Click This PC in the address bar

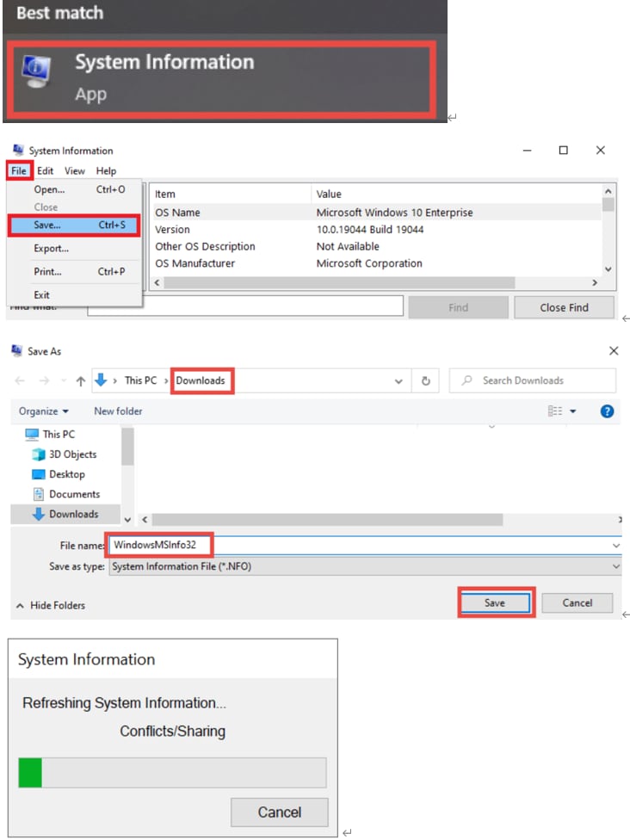(140, 380)
